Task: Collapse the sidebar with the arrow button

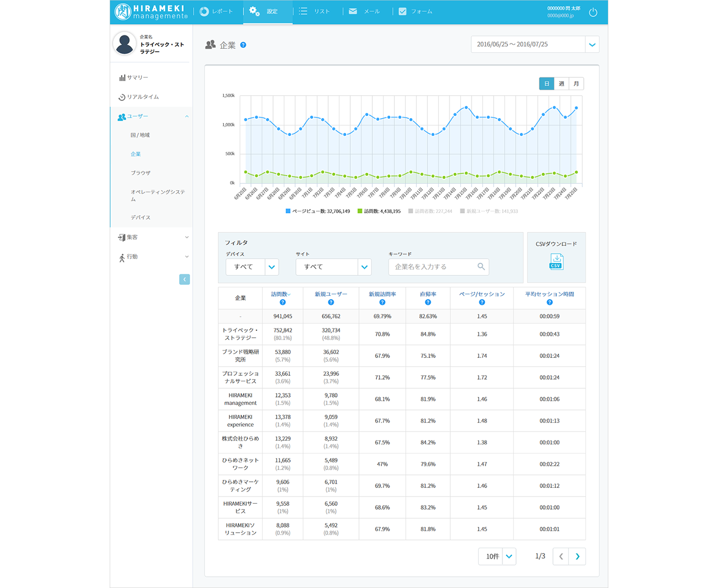Action: tap(184, 279)
